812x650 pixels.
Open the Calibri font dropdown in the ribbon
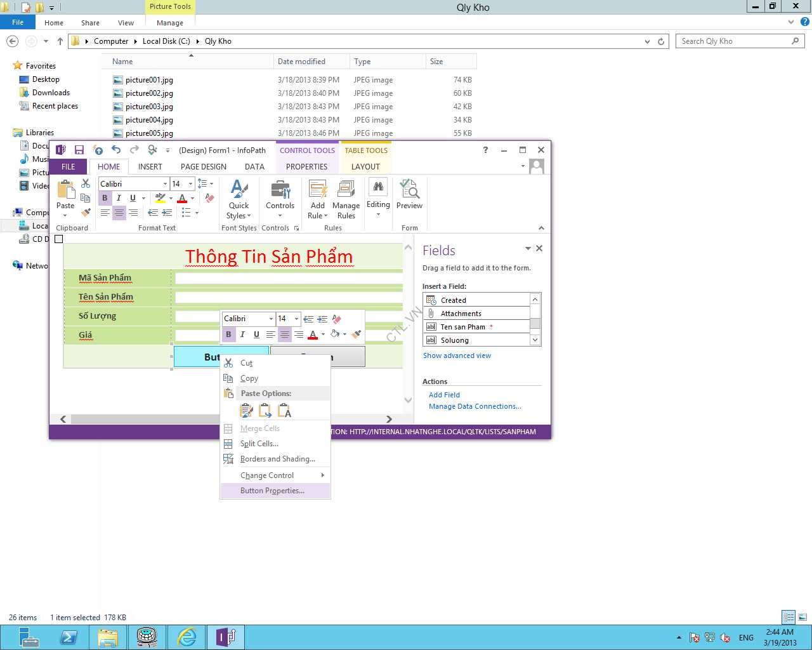click(165, 184)
